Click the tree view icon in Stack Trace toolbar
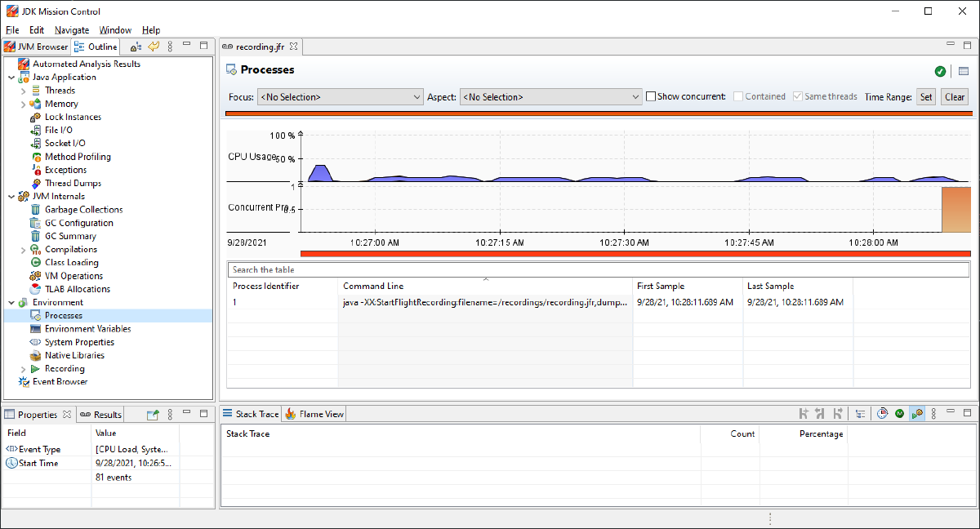 point(860,414)
